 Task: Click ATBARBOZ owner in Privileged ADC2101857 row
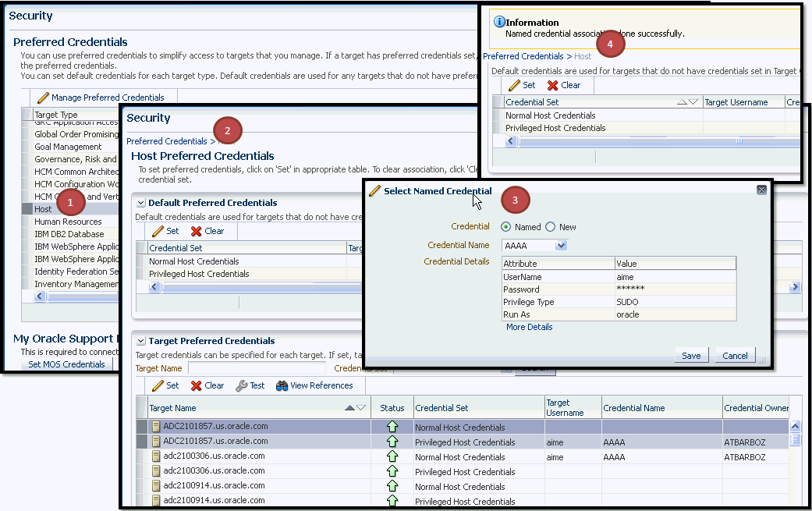pyautogui.click(x=744, y=442)
